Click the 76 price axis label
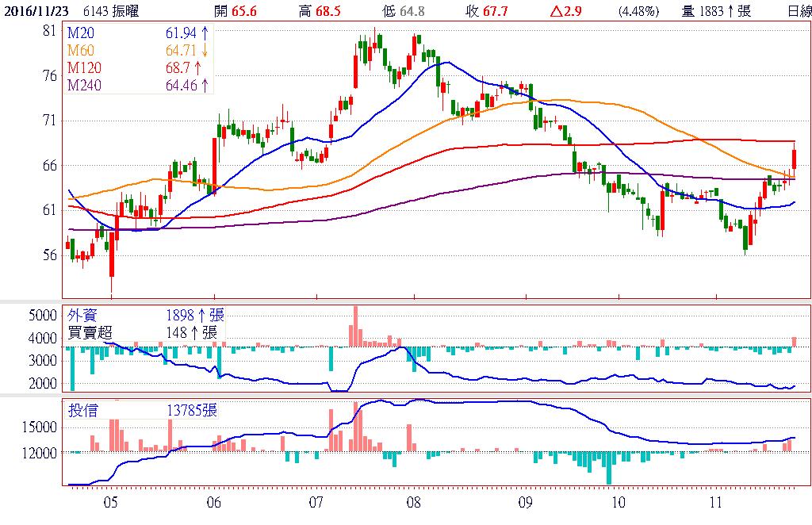This screenshot has width=812, height=525. pyautogui.click(x=49, y=75)
